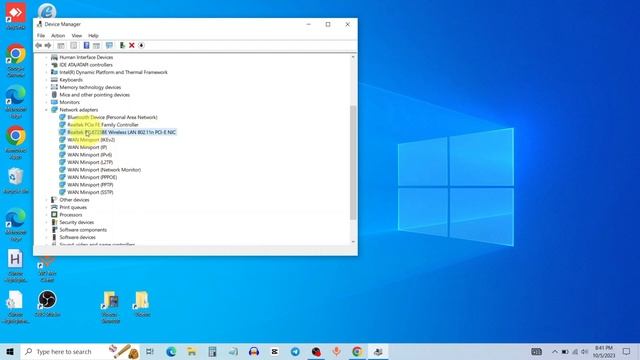Viewport: 640px width, 360px height.
Task: Open Calculator from the taskbar
Action: point(212,351)
